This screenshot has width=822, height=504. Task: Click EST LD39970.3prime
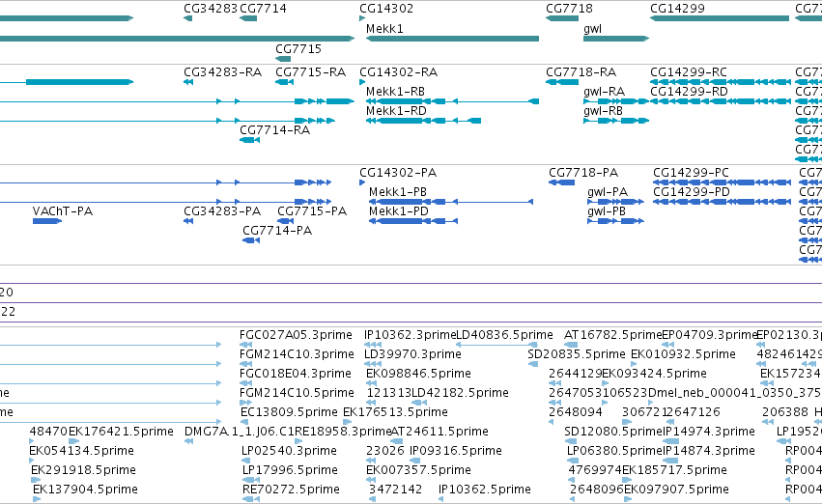pos(412,354)
